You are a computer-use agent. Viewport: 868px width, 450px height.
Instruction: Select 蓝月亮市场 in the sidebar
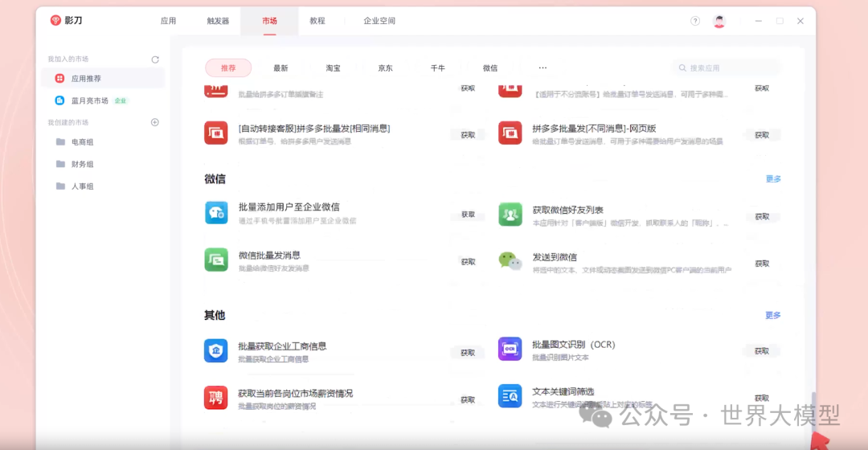tap(103, 100)
